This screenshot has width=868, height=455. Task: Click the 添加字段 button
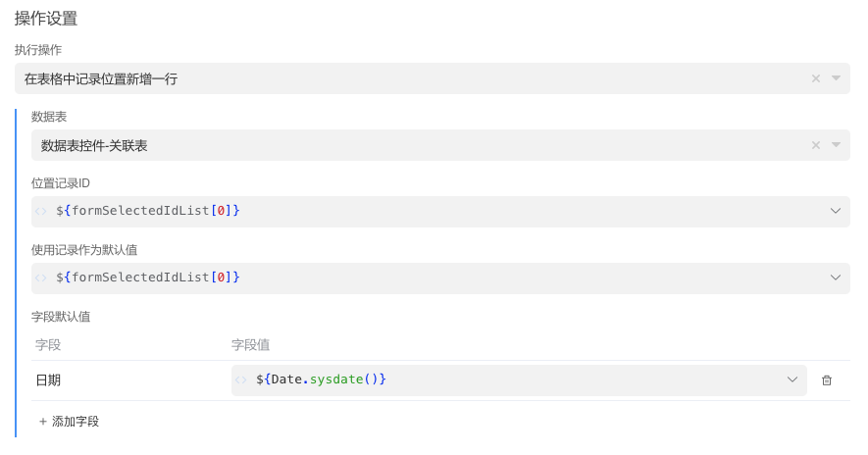coord(69,421)
